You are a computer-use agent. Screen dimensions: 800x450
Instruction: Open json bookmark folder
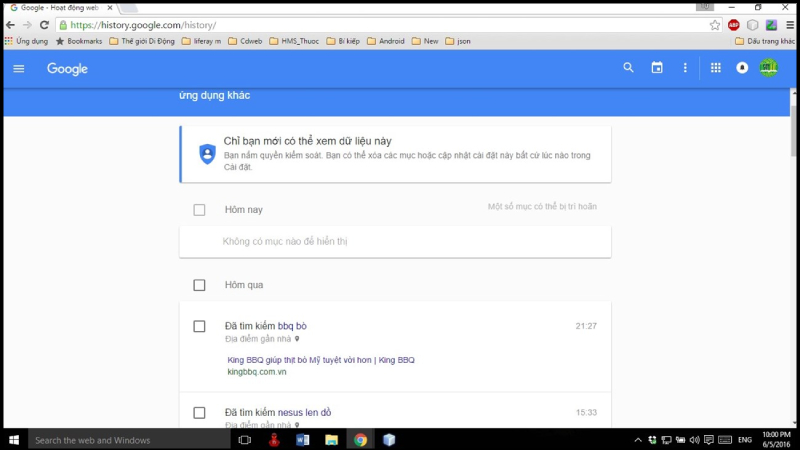click(x=458, y=41)
